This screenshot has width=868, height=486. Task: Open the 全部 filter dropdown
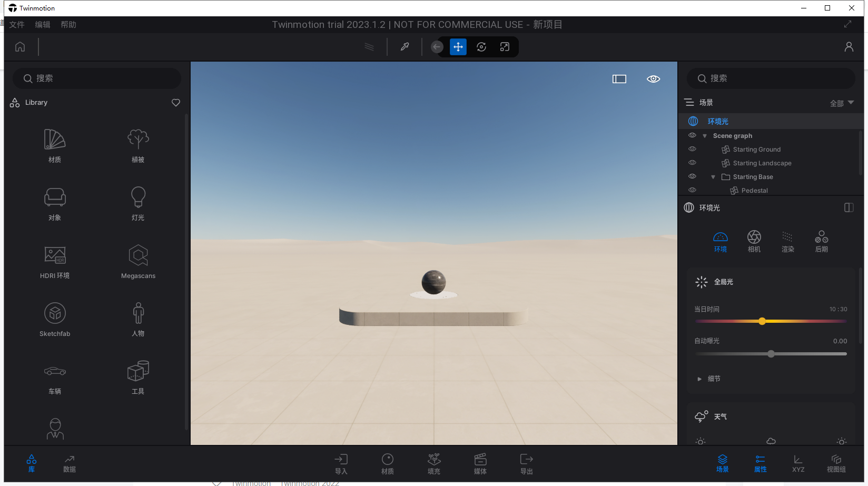click(x=842, y=103)
